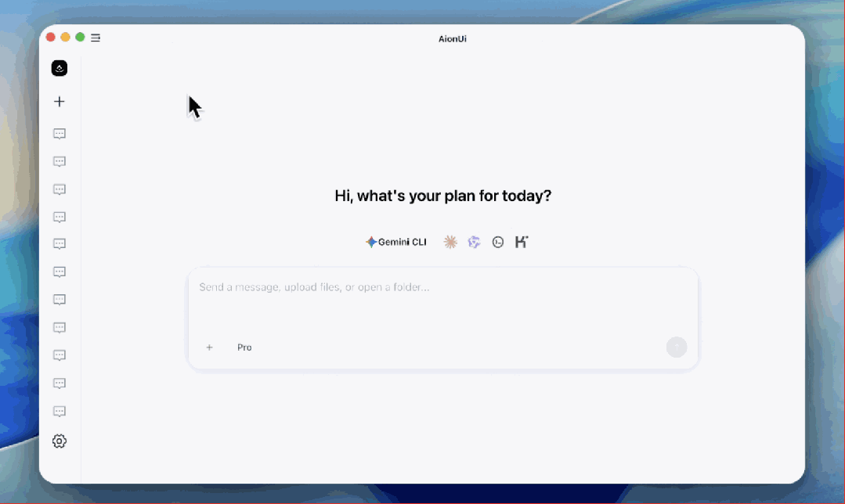Toggle sidebar with the hamburger menu icon

pos(96,38)
